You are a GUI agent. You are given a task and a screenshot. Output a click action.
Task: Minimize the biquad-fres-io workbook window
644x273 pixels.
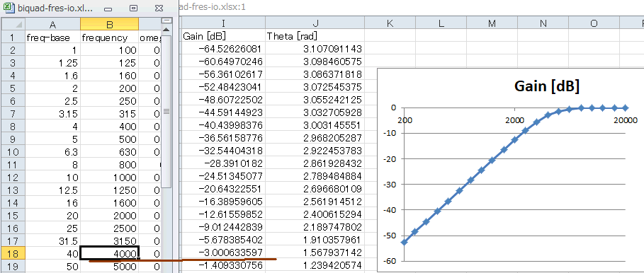(x=108, y=8)
